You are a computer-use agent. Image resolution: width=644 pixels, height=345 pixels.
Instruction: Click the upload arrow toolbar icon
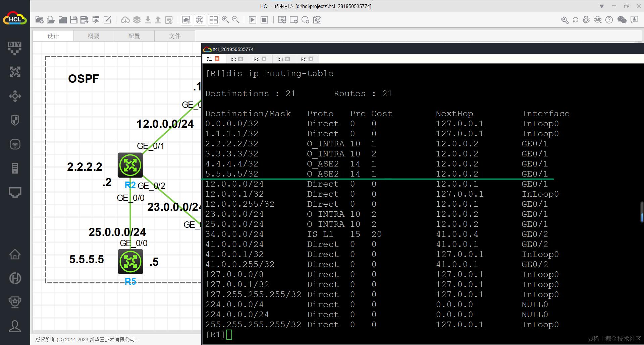coord(158,20)
